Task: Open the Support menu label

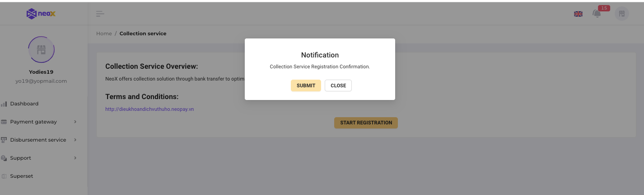Action: [x=21, y=158]
